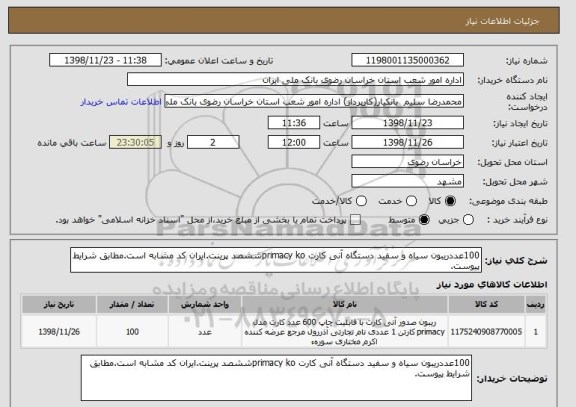576x407 pixels.
Task: Click the شرح کلی نیاز text area
Action: click(x=276, y=260)
